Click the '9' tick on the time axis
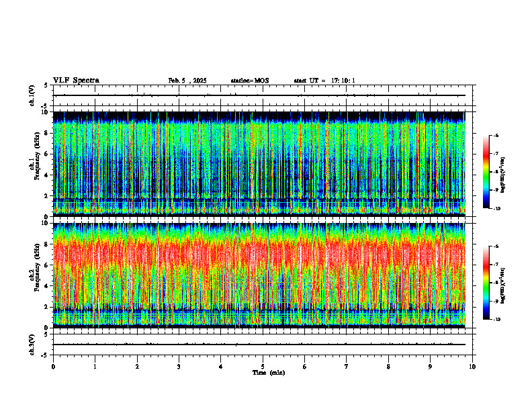The height and width of the screenshot is (411, 532). [x=430, y=367]
